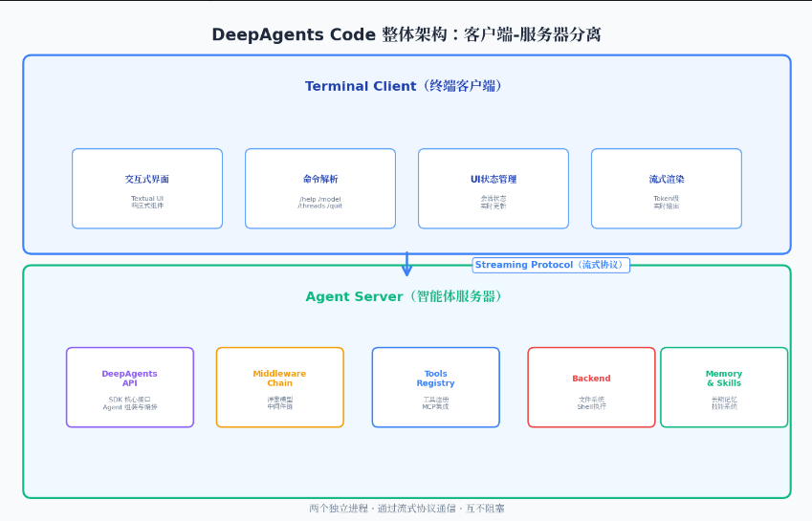
Task: Click the "Textual UI" subtitle text
Action: point(147,198)
